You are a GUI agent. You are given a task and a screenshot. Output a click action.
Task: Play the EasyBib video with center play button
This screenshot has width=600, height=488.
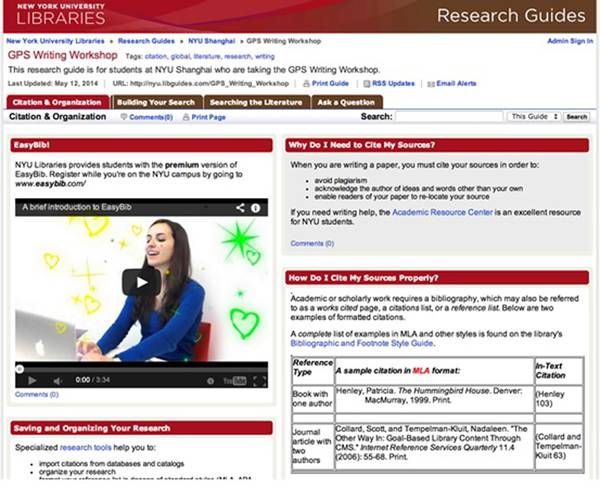(141, 283)
